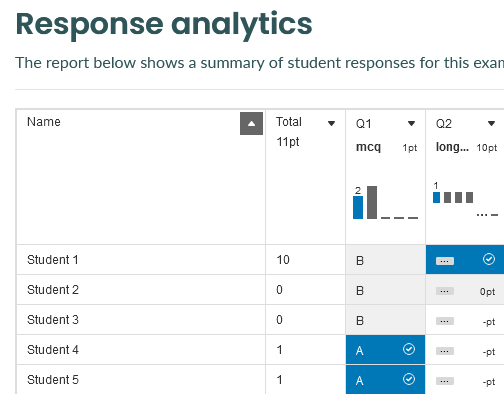Open Student 4's Q2 response ellipsis icon
This screenshot has height=394, width=504.
tap(445, 351)
